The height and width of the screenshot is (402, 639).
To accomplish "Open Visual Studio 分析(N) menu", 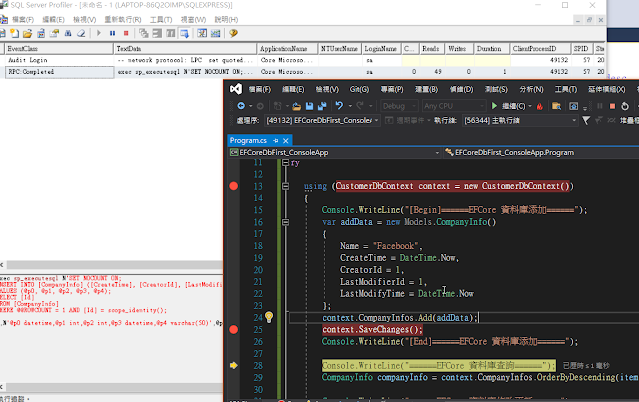I will point(531,89).
